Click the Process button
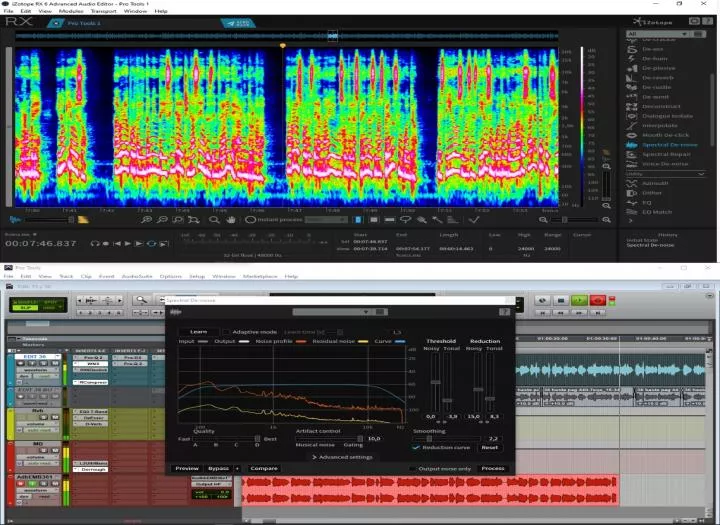The width and height of the screenshot is (720, 525). tap(493, 469)
